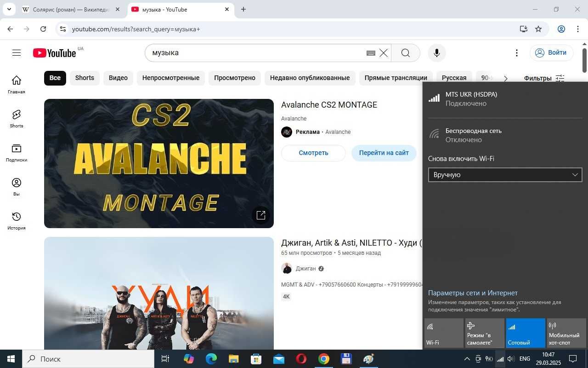Open the YouTube hamburger guide menu
The height and width of the screenshot is (368, 588).
tap(17, 53)
